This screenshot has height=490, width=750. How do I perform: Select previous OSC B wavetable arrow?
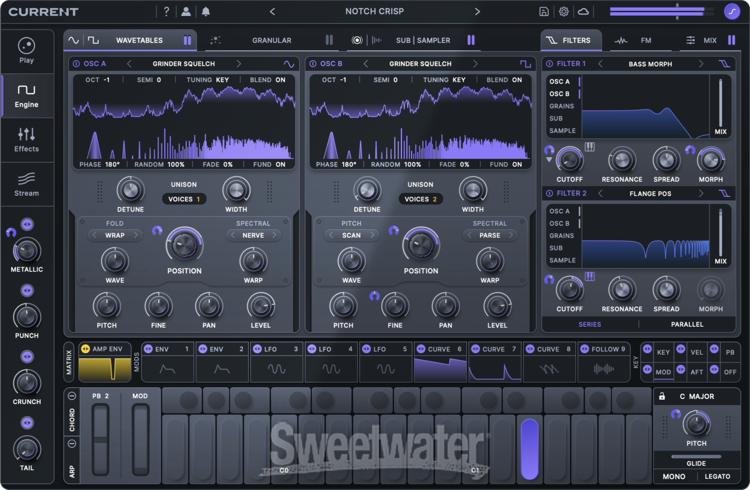pos(365,64)
